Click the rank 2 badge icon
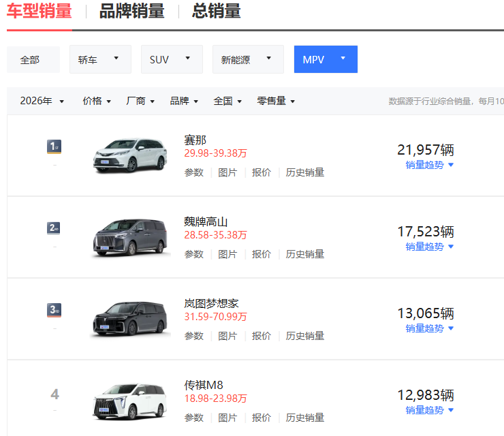The height and width of the screenshot is (436, 504). click(54, 228)
